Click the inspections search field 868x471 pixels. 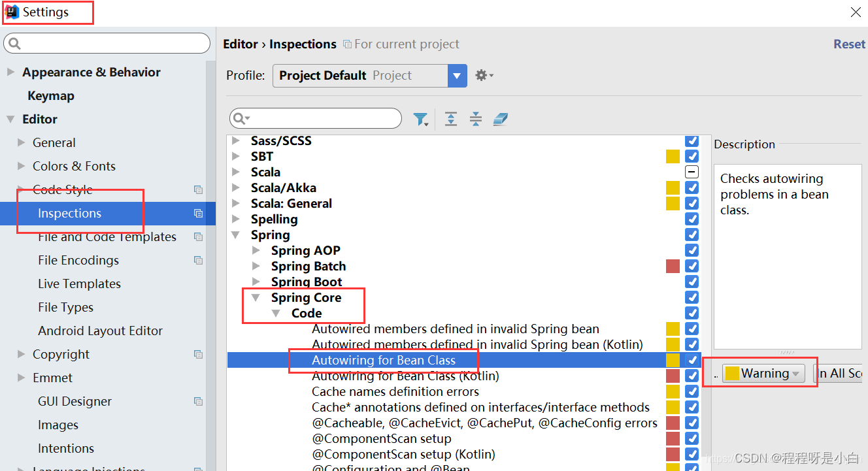(x=316, y=118)
